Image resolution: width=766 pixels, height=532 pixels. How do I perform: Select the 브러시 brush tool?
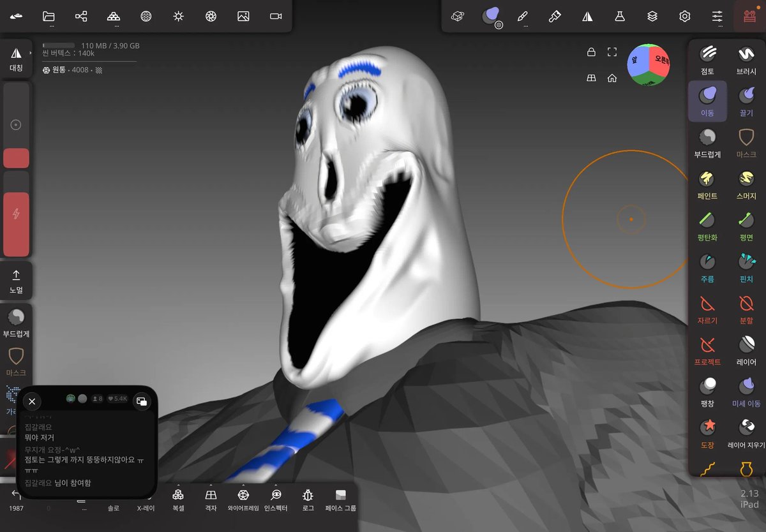tap(746, 60)
